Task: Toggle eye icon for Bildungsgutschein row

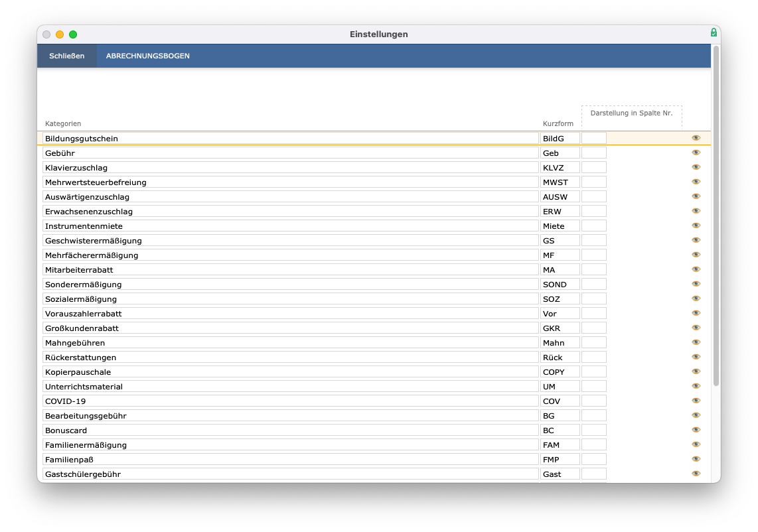Action: 696,138
